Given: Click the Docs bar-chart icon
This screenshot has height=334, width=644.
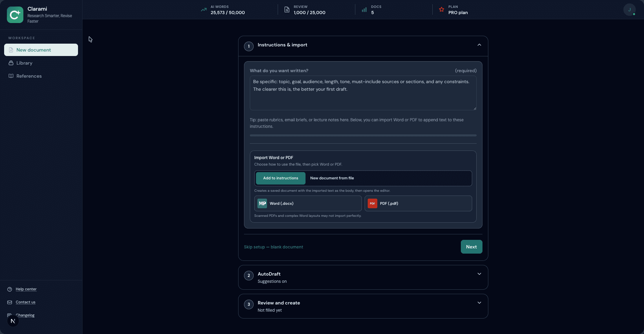Looking at the screenshot, I should coord(364,10).
